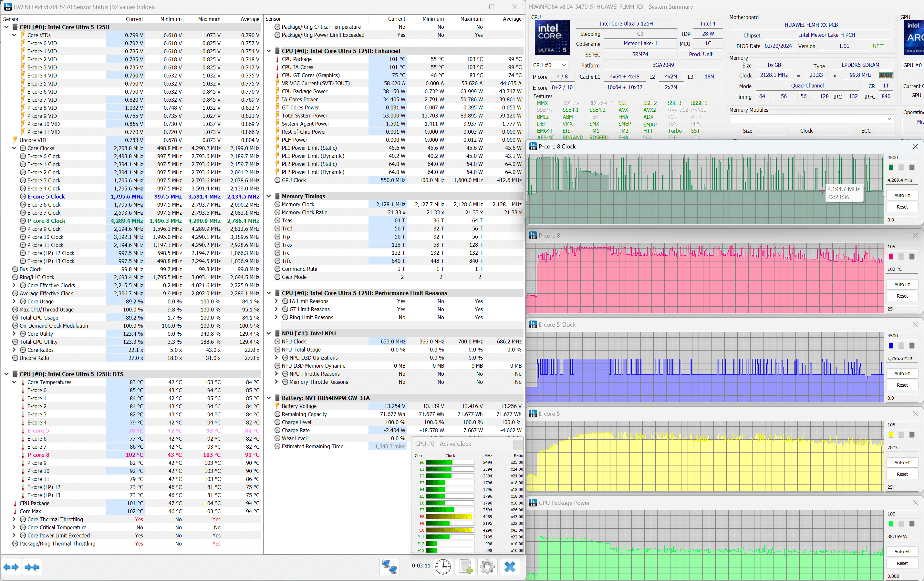The image size is (924, 581).
Task: Click HWiNFO icon in P-core 8 Clock graph title
Action: [x=533, y=147]
